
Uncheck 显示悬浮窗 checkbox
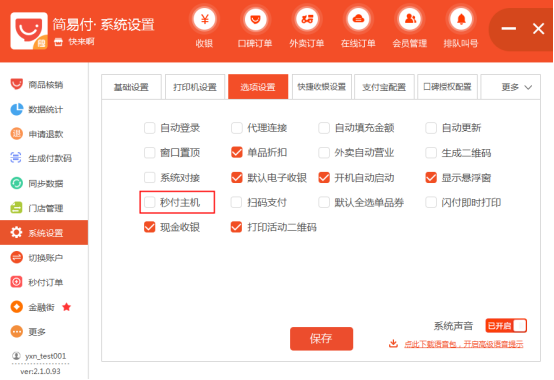tap(431, 178)
